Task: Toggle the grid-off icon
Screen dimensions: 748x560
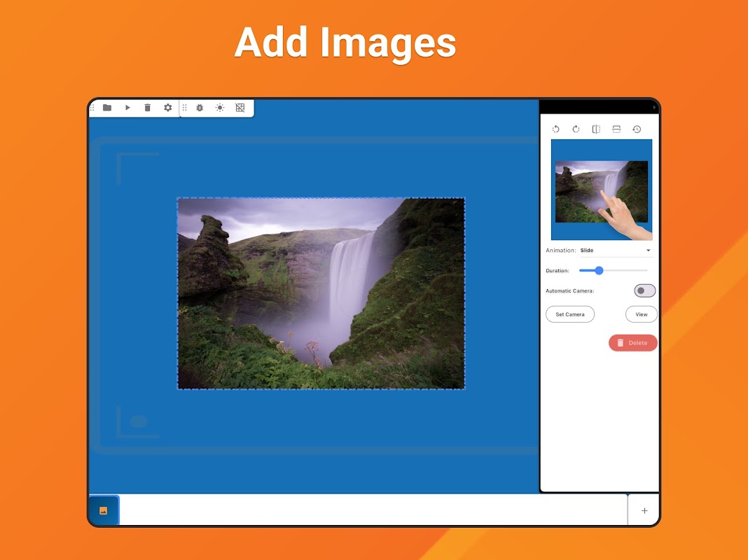Action: [x=240, y=108]
